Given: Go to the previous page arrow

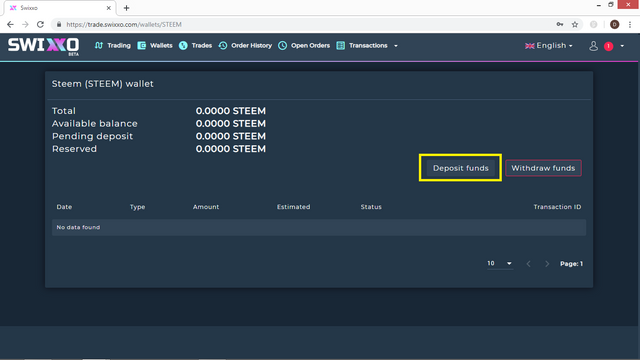Looking at the screenshot, I should 529,264.
